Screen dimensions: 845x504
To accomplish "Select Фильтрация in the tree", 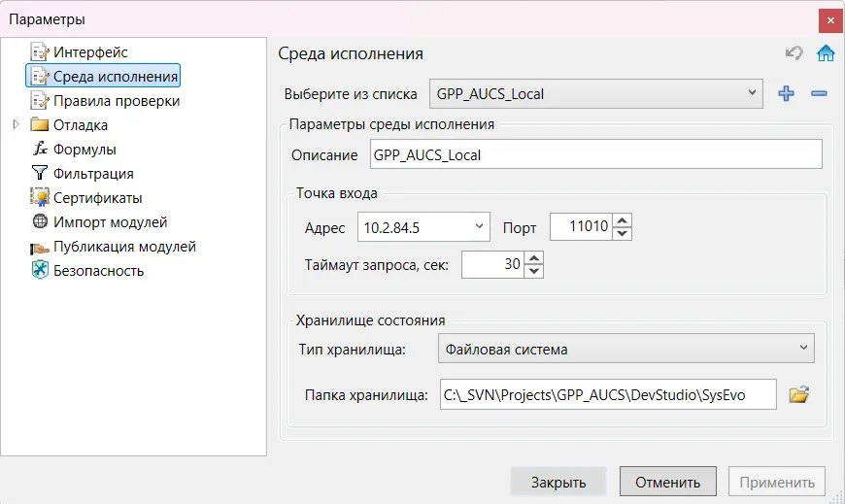I will click(93, 174).
